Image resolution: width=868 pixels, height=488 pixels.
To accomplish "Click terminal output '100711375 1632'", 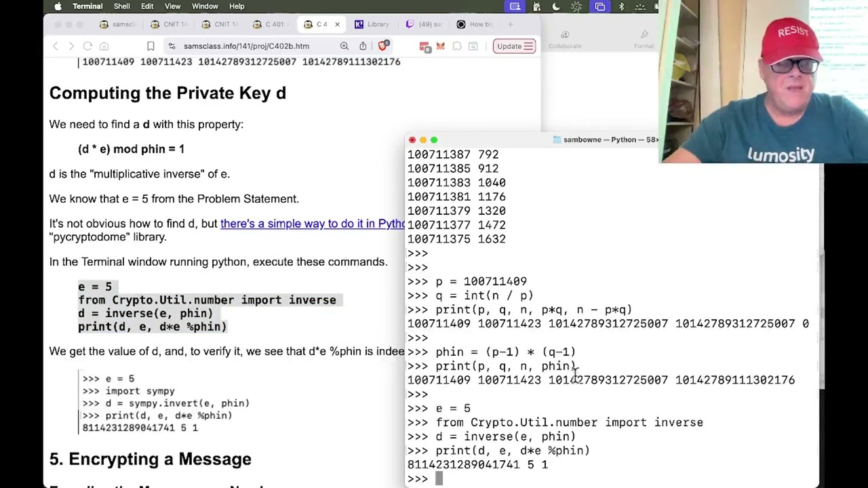I will coord(456,239).
